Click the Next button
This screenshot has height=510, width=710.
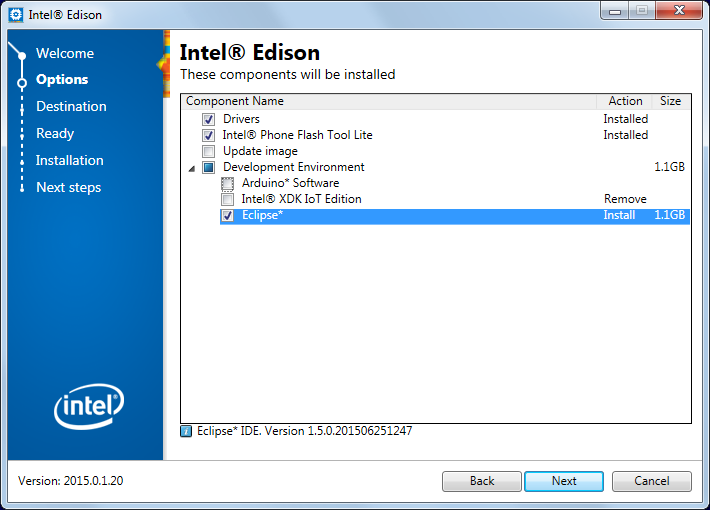pos(564,481)
